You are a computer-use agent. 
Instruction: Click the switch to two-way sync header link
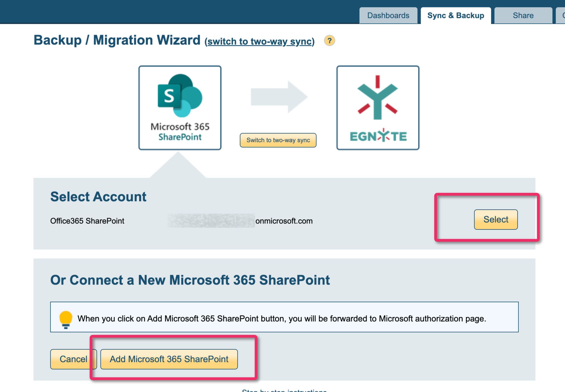pos(259,41)
